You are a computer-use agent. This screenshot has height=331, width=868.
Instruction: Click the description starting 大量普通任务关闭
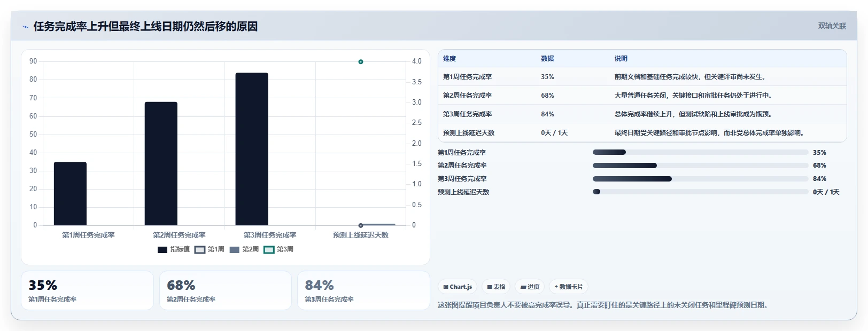point(694,96)
